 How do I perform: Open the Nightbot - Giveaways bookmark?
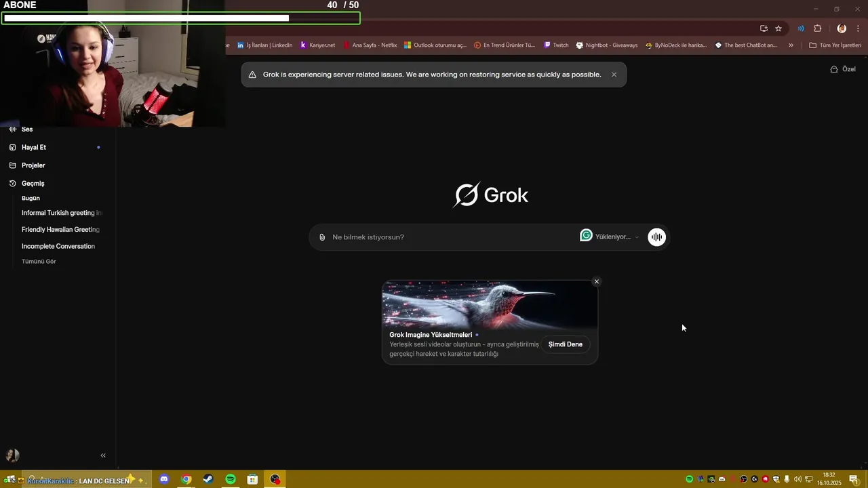(607, 45)
